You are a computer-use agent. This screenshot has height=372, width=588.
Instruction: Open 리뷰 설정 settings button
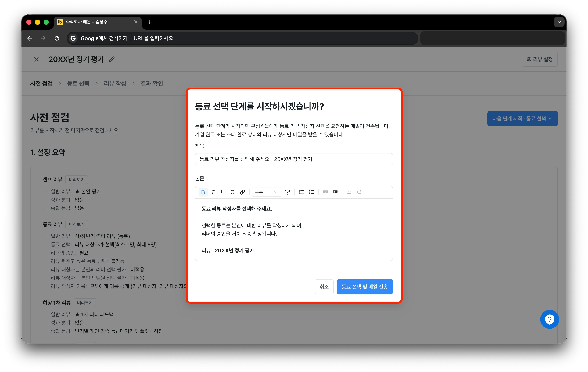(x=539, y=59)
